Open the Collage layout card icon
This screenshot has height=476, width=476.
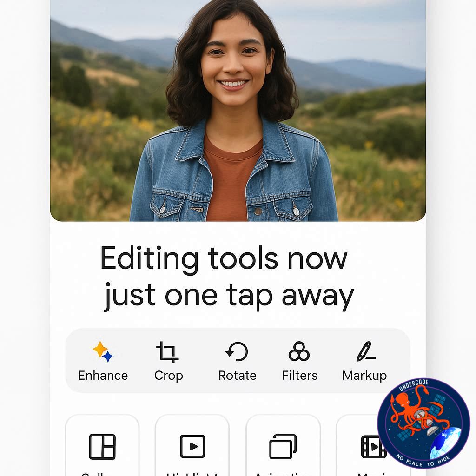(102, 447)
